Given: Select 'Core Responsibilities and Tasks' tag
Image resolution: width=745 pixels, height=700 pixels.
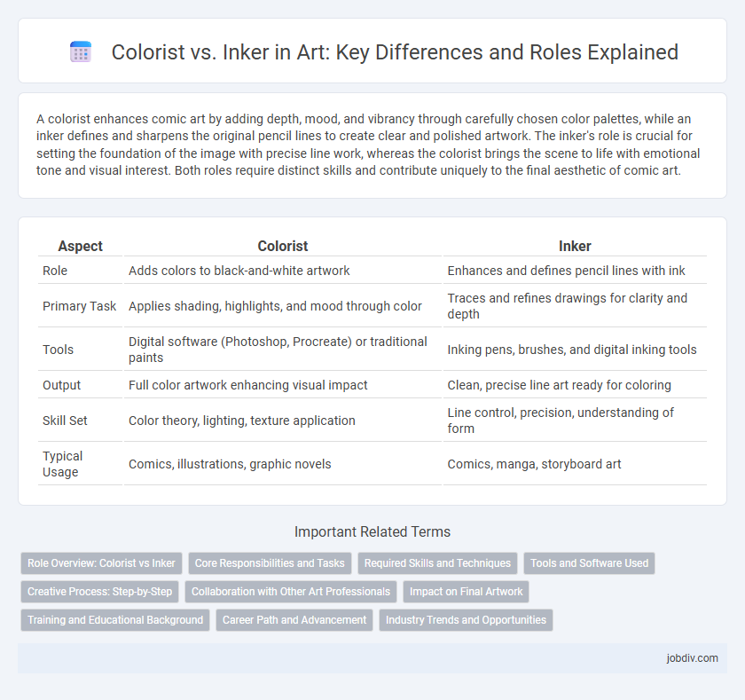Looking at the screenshot, I should click(x=270, y=563).
